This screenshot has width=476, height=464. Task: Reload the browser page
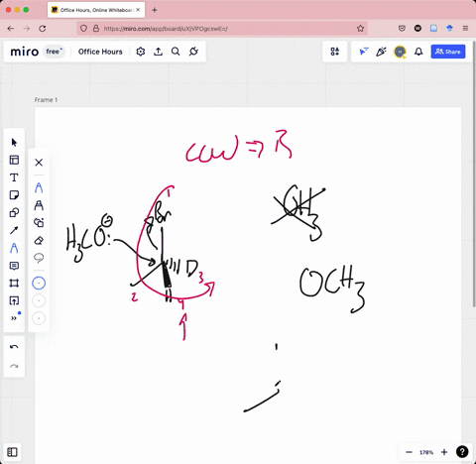coord(43,29)
